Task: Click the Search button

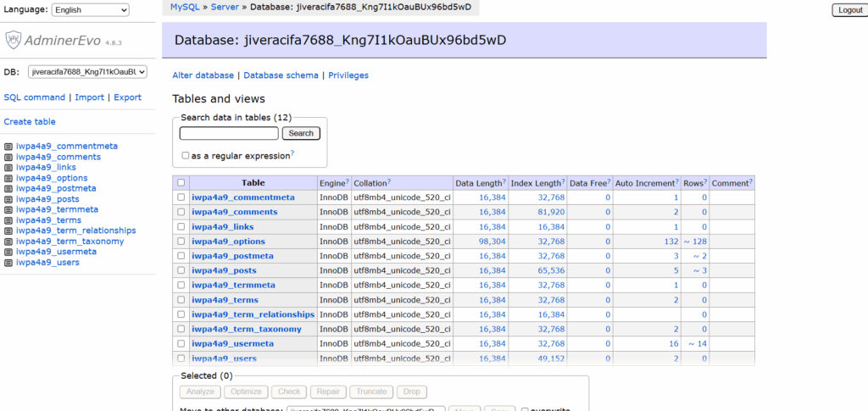Action: pos(301,133)
